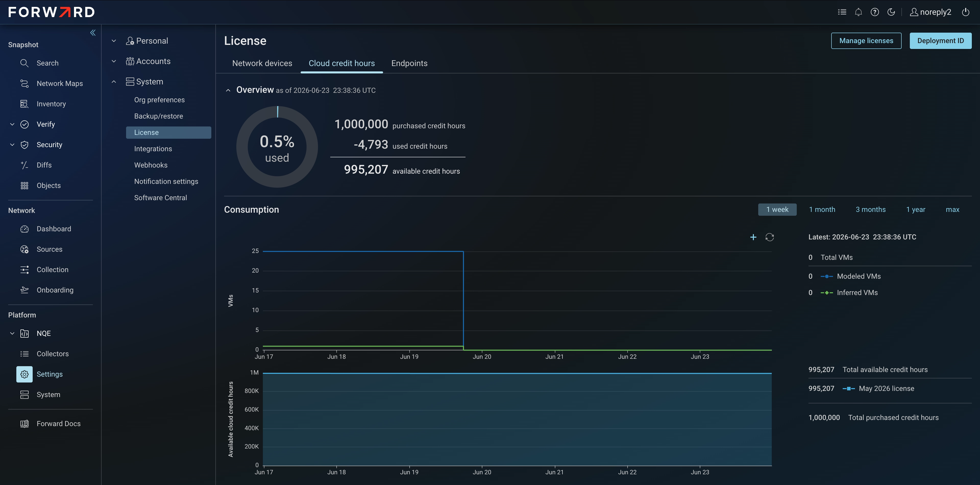The width and height of the screenshot is (980, 485).
Task: Click the Settings gear icon
Action: pos(24,374)
